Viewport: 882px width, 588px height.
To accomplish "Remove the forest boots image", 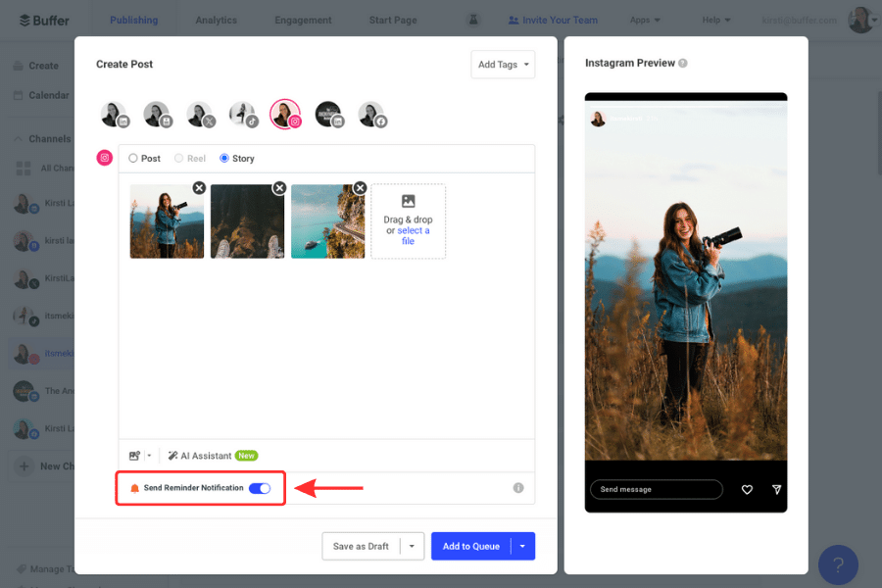I will [279, 188].
